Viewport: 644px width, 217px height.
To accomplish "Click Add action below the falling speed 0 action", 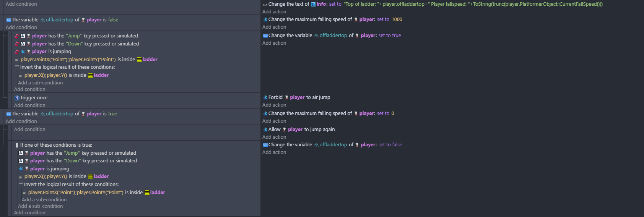I will click(274, 121).
